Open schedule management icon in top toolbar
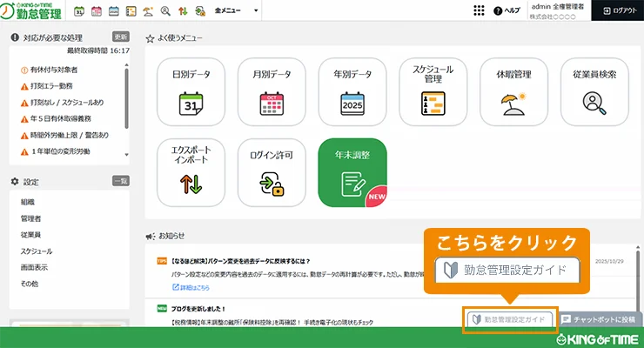Screen dimensions: 644x348 point(131,11)
